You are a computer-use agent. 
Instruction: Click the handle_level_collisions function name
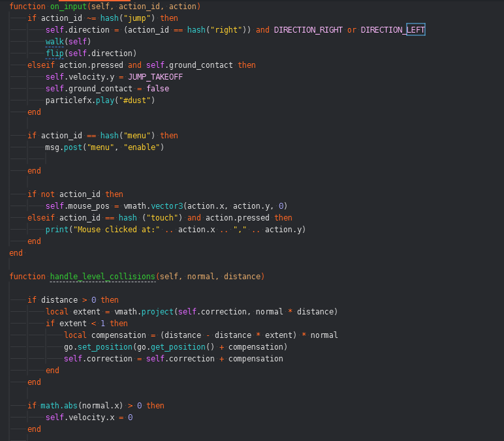pos(102,277)
